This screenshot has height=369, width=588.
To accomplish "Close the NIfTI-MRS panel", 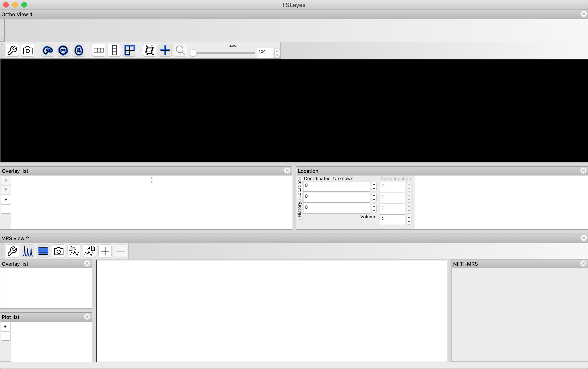I will [583, 264].
